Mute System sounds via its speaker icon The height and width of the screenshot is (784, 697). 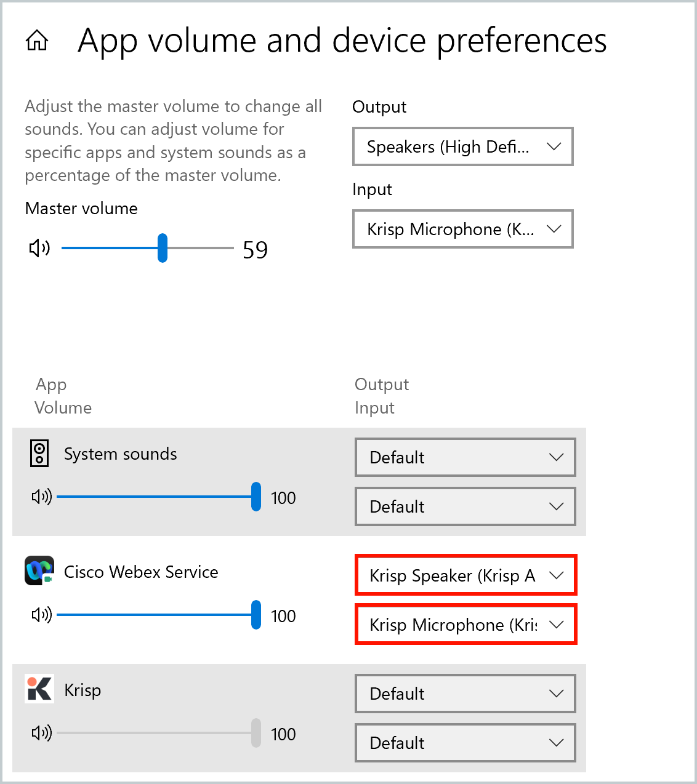click(x=42, y=497)
